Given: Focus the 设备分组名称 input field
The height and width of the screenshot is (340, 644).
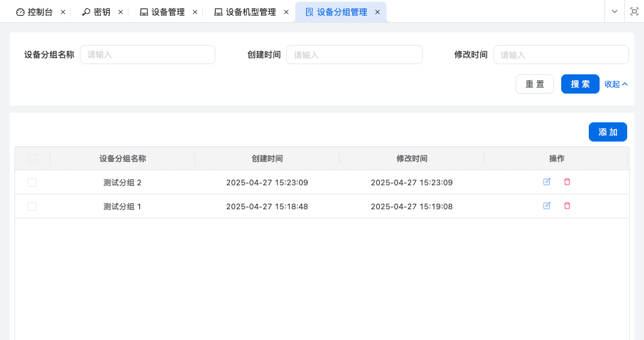Looking at the screenshot, I should (x=147, y=55).
